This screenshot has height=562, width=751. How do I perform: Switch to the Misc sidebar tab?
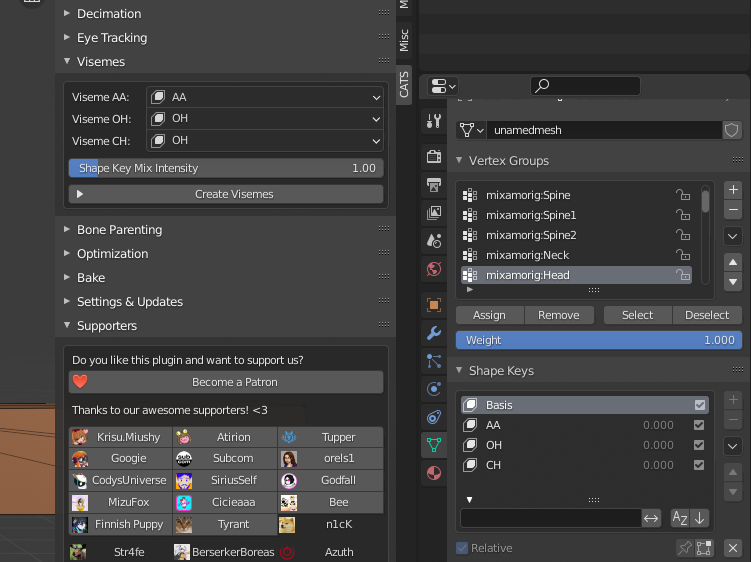point(404,39)
